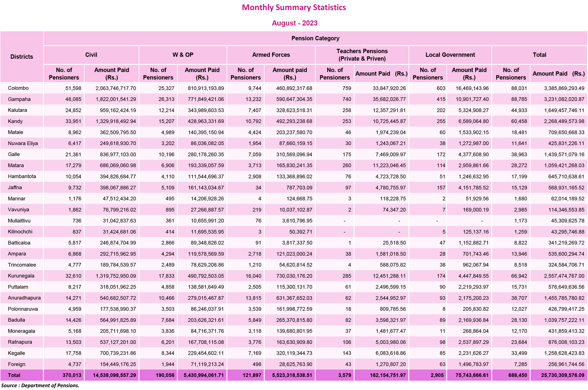Select the 'Vavuniya' district name
This screenshot has height=390, width=588.
(x=18, y=210)
